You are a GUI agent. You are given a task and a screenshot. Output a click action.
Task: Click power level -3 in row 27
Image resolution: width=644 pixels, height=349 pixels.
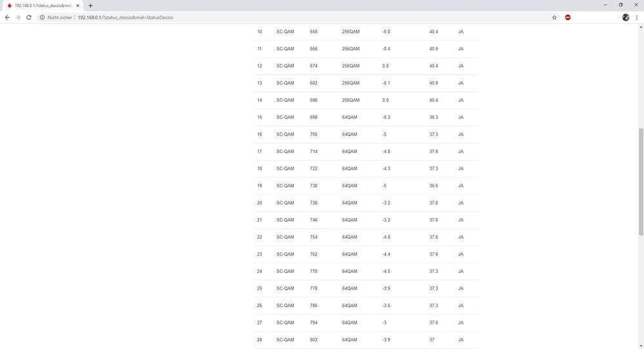pos(384,323)
